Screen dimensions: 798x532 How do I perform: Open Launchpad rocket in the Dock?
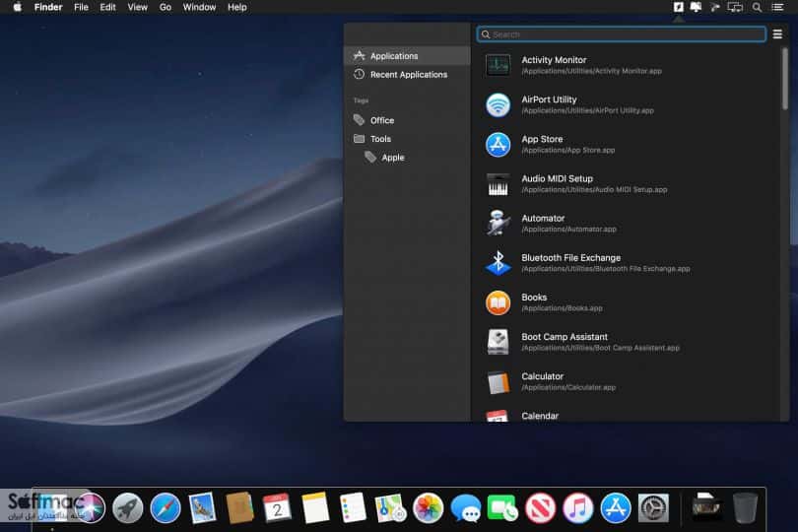(127, 507)
